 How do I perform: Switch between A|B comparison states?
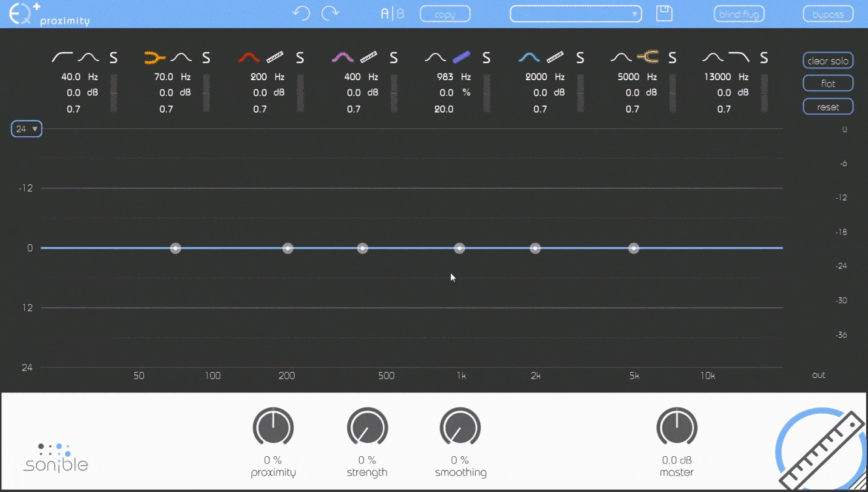[x=392, y=14]
